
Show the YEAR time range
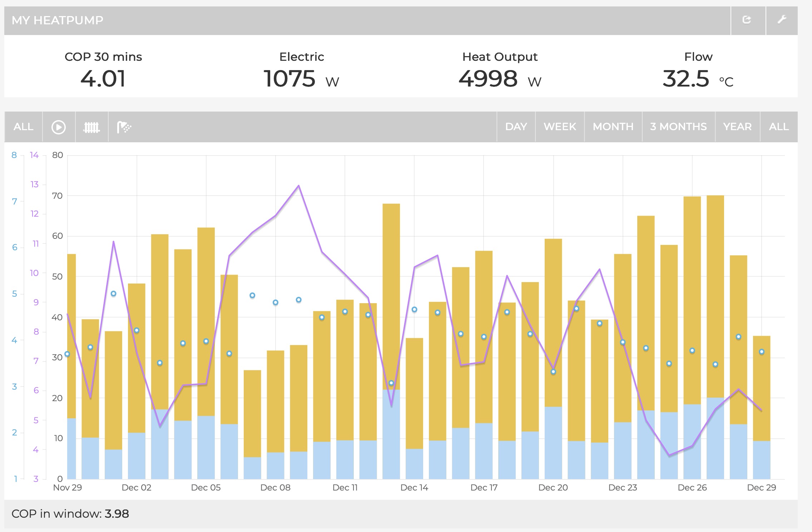coord(737,127)
